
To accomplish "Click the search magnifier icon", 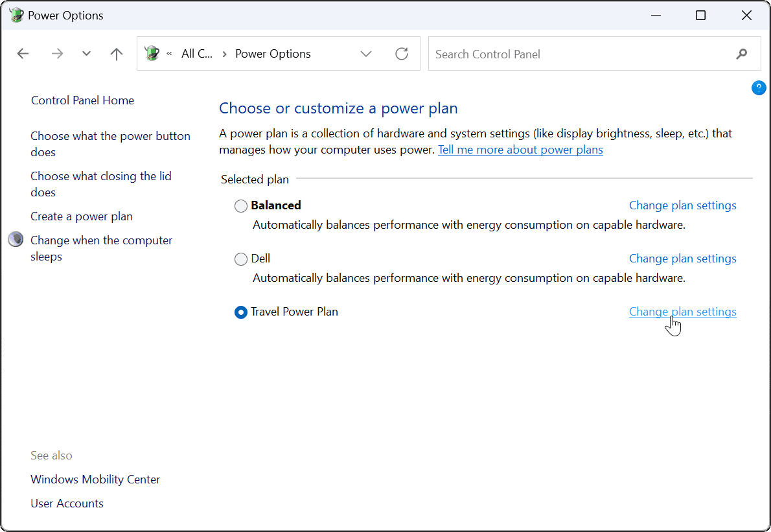I will [x=741, y=54].
